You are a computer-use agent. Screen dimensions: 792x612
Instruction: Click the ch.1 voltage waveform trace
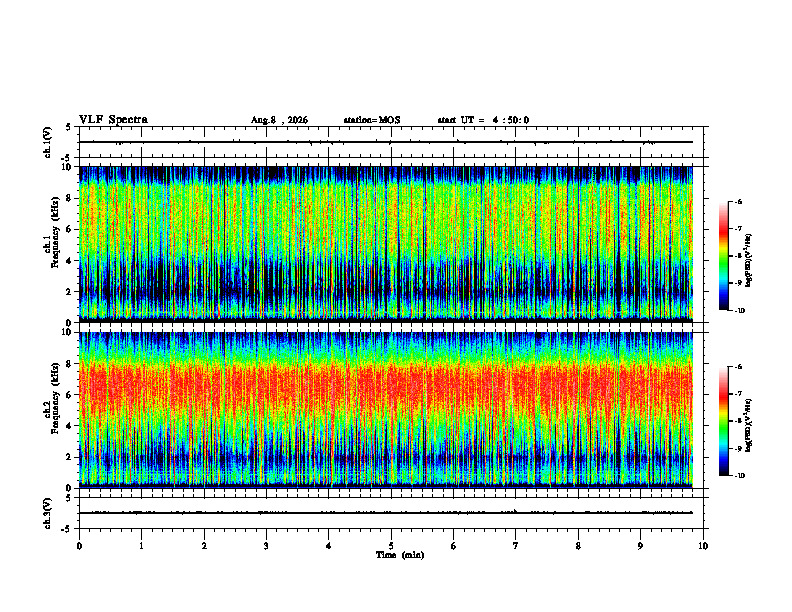(x=386, y=142)
